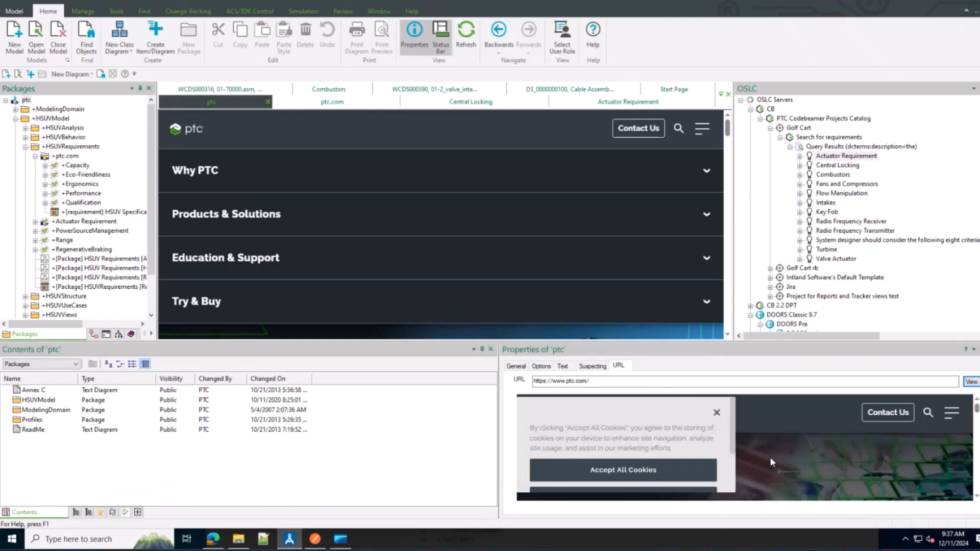Click New Diagram toolbar button
The height and width of the screenshot is (551, 980).
point(72,74)
